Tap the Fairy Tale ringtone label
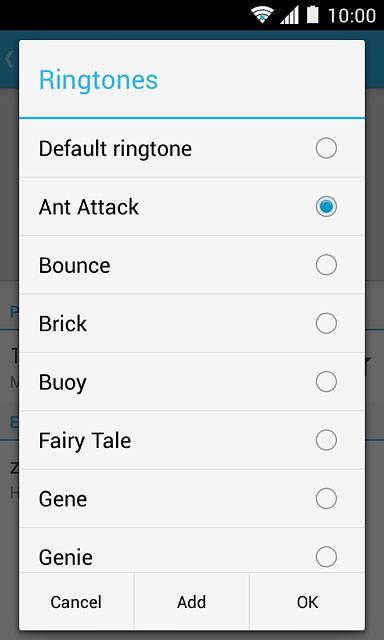This screenshot has height=640, width=384. point(85,441)
